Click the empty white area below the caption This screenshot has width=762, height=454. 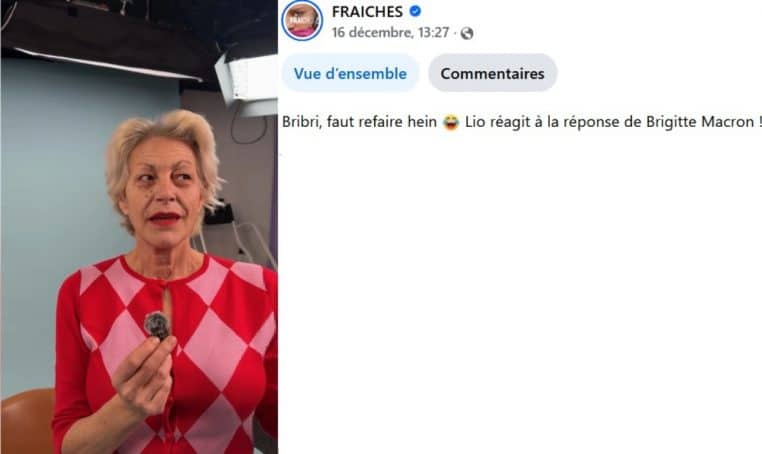[520, 292]
